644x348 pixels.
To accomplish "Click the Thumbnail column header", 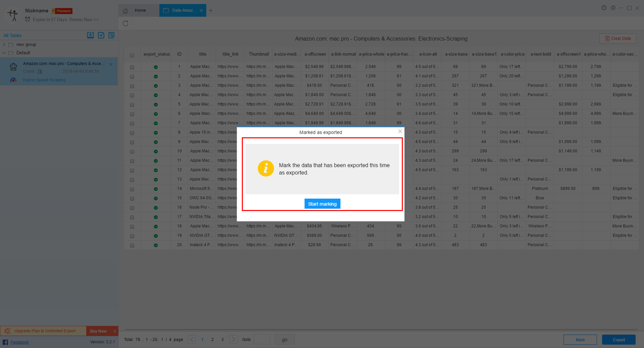I will 259,54.
